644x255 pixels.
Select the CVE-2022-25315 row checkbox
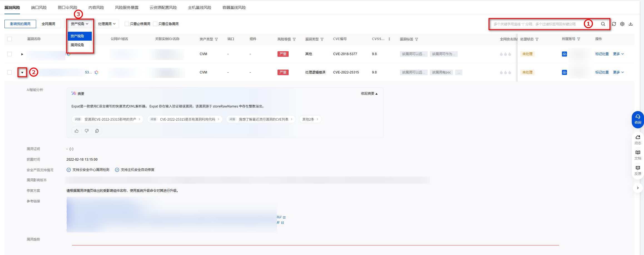9,72
